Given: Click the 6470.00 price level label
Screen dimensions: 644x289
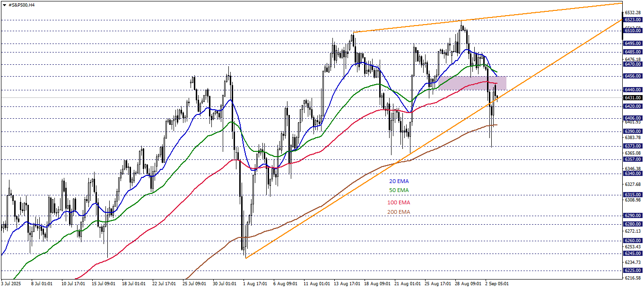Looking at the screenshot, I should (x=633, y=64).
